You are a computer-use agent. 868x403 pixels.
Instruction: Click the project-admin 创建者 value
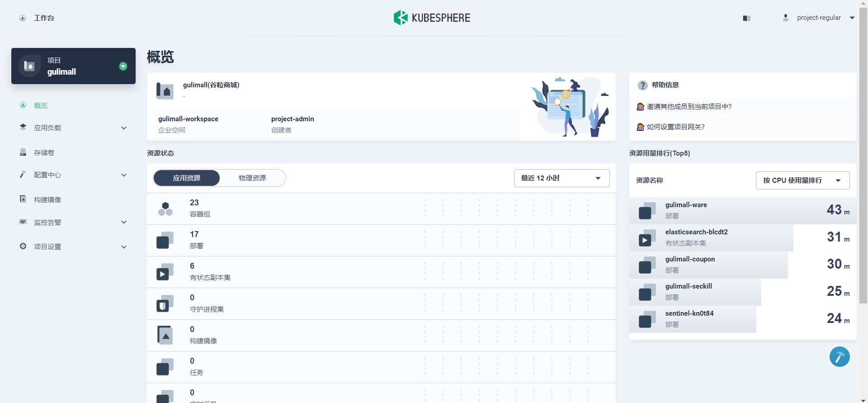click(292, 119)
